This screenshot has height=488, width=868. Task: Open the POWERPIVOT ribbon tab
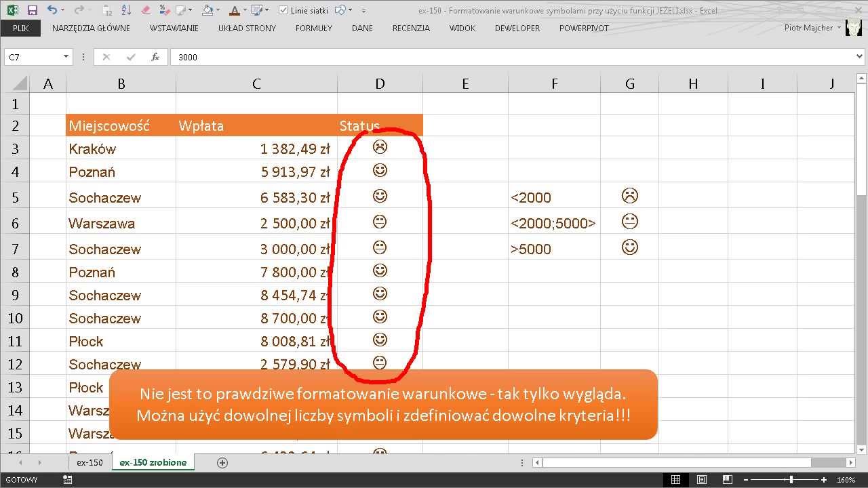(x=584, y=28)
